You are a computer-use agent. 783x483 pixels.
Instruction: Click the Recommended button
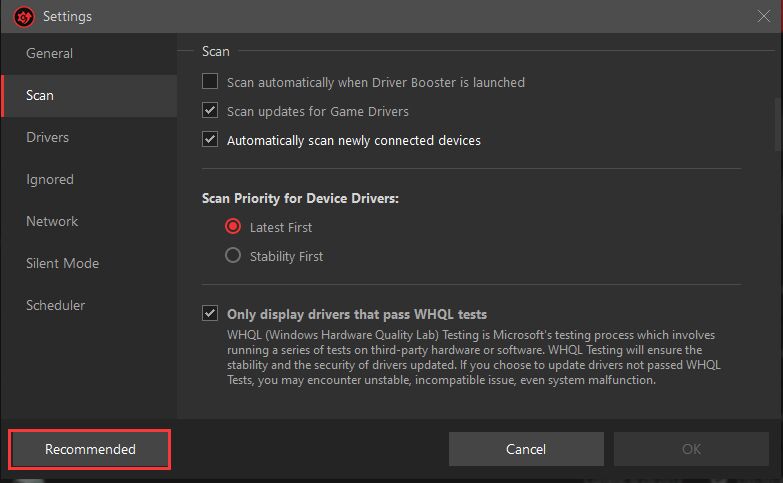coord(90,449)
